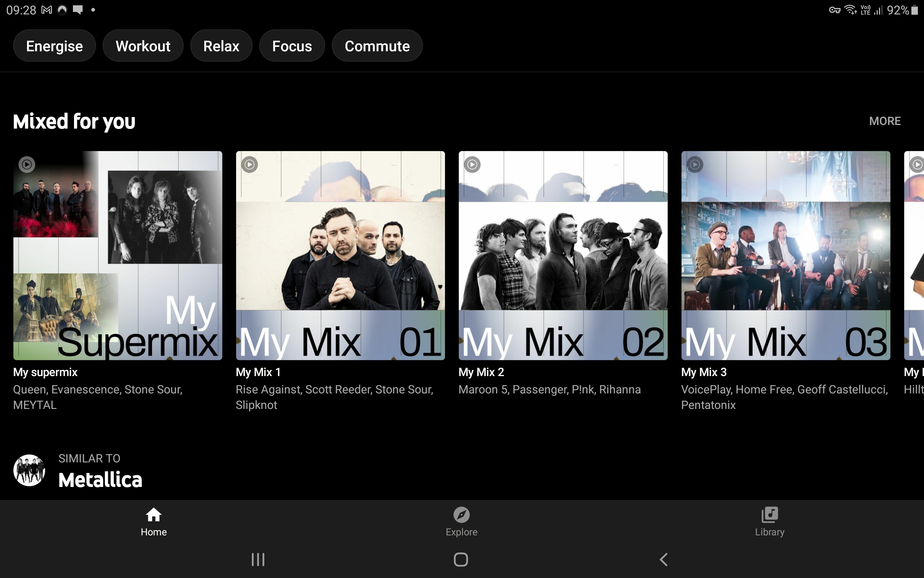This screenshot has width=924, height=578.
Task: Switch to the Library tab label
Action: click(x=770, y=532)
